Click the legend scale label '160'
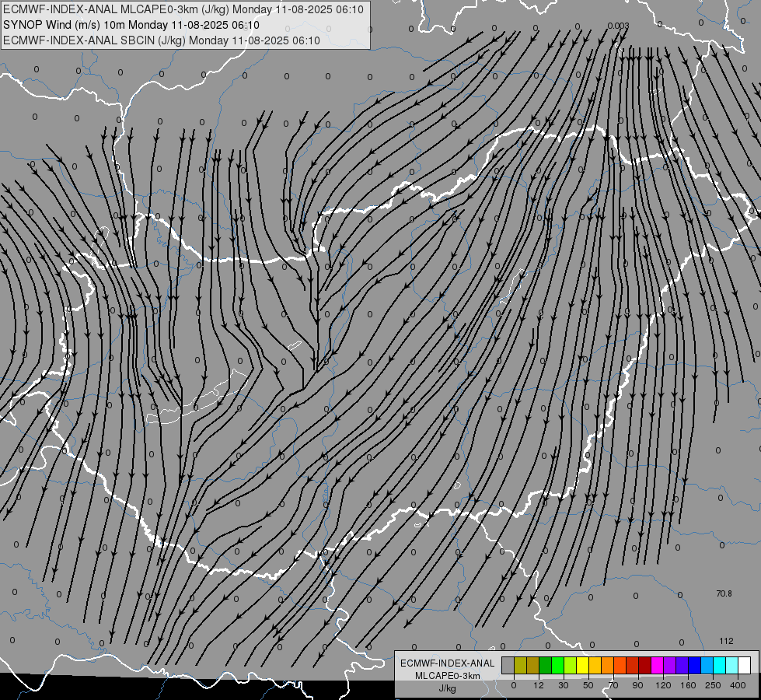The height and width of the screenshot is (700, 761). [688, 685]
